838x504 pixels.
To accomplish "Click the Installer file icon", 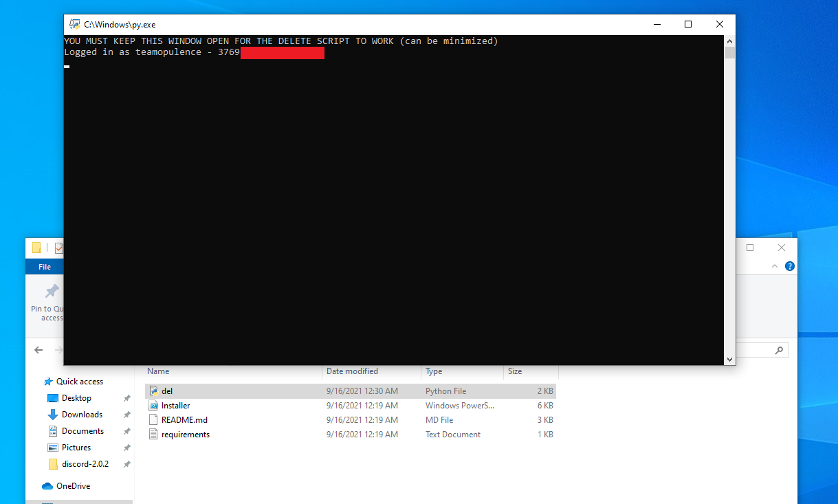I will tap(154, 406).
